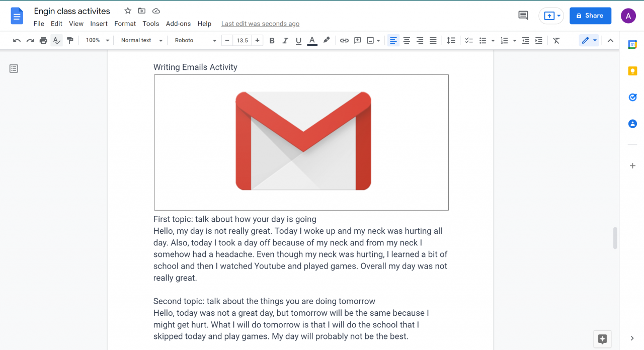Open the Insert menu

[x=99, y=24]
